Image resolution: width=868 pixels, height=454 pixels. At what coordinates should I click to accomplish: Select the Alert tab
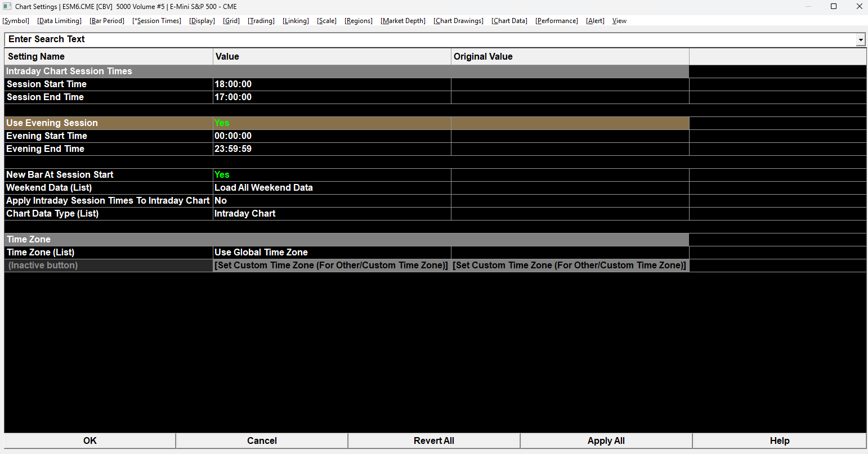pos(596,21)
